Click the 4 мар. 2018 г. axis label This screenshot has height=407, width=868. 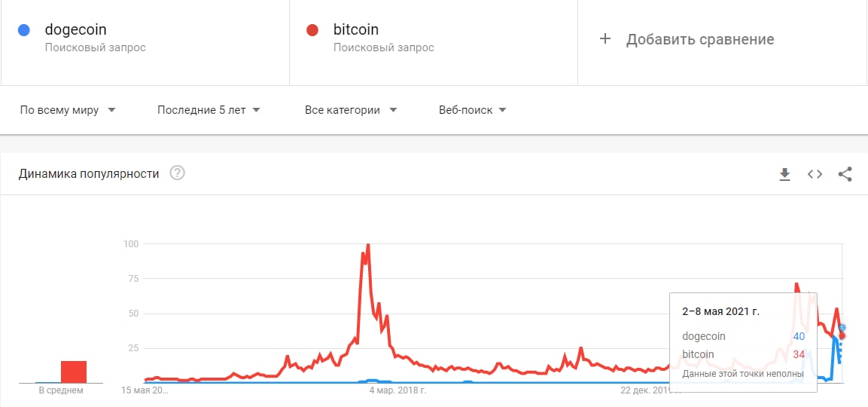(x=397, y=390)
